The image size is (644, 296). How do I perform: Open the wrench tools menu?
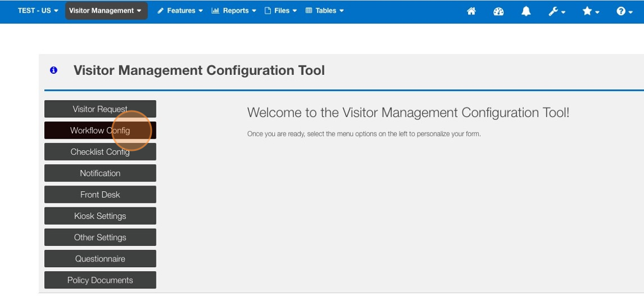click(556, 11)
